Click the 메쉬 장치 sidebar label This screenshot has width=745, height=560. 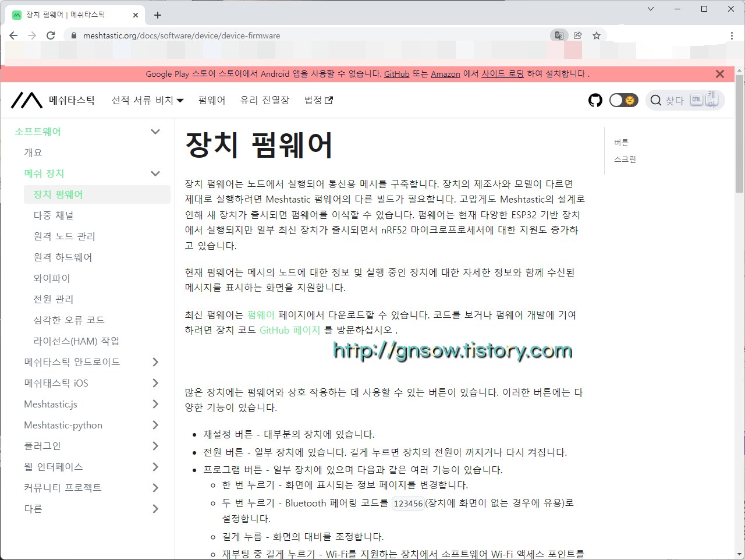click(44, 173)
